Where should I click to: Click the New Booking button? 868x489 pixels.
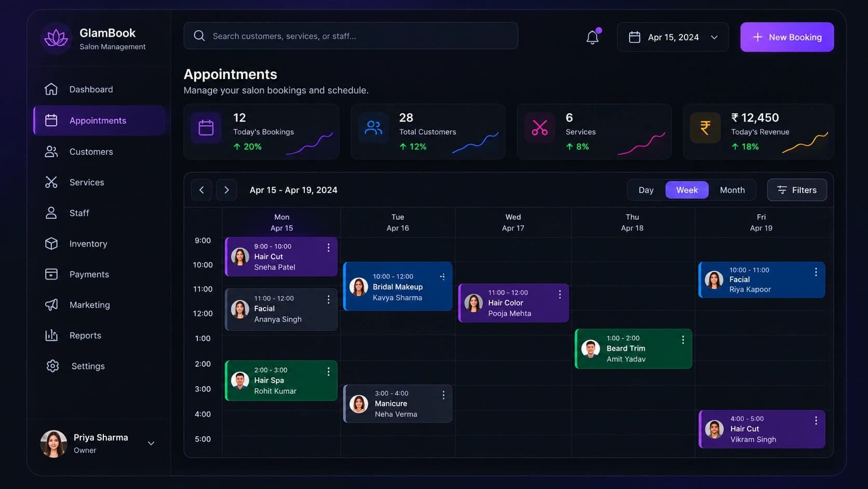point(787,37)
